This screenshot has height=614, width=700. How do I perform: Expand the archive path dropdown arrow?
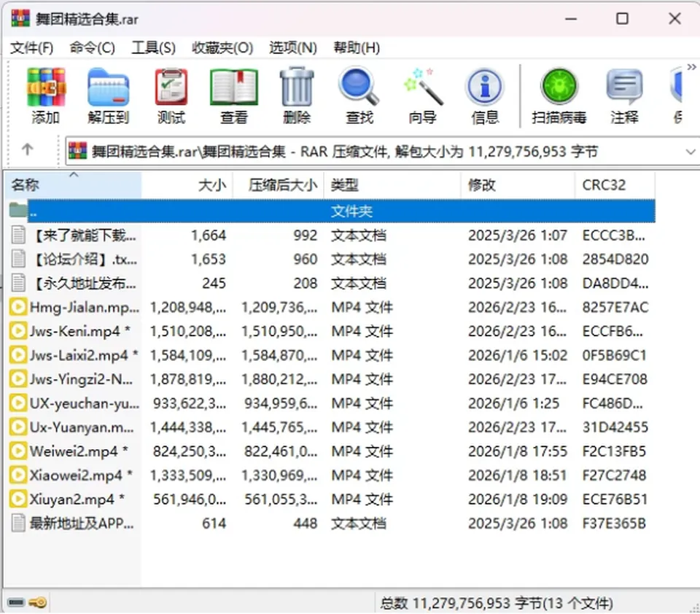click(691, 152)
